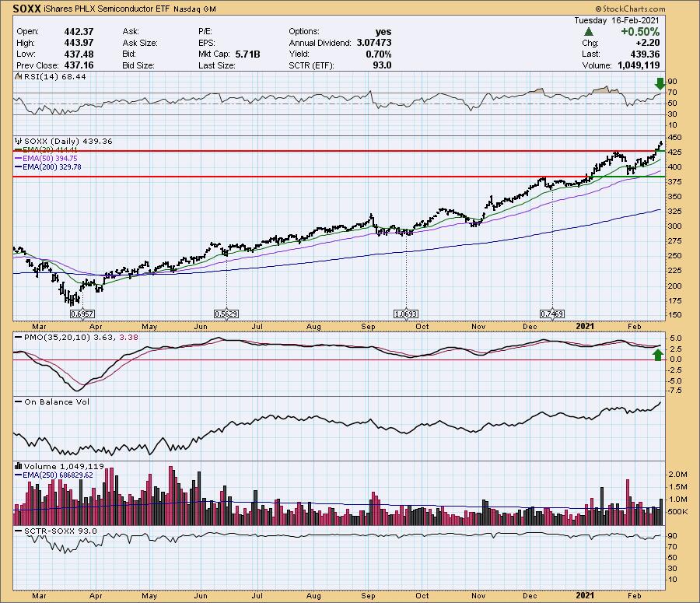Click the blue EMA(250) volume legend line
Screen dimensions: 700x603
click(x=19, y=475)
